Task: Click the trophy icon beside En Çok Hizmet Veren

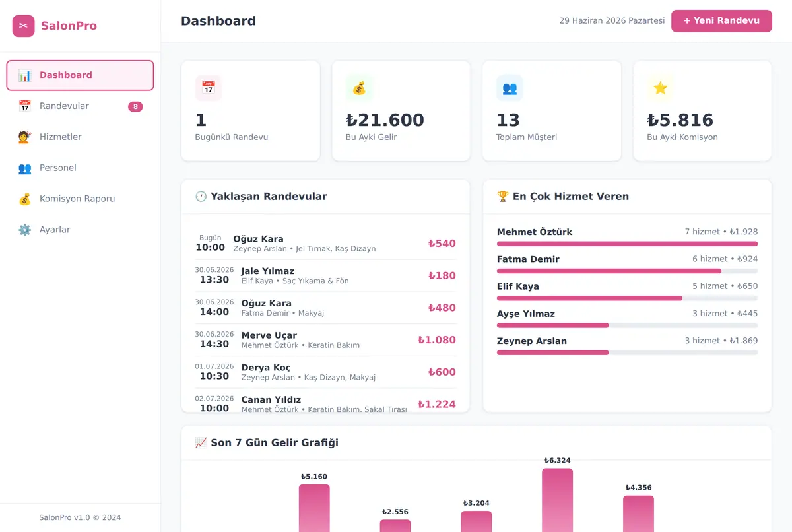Action: point(503,197)
